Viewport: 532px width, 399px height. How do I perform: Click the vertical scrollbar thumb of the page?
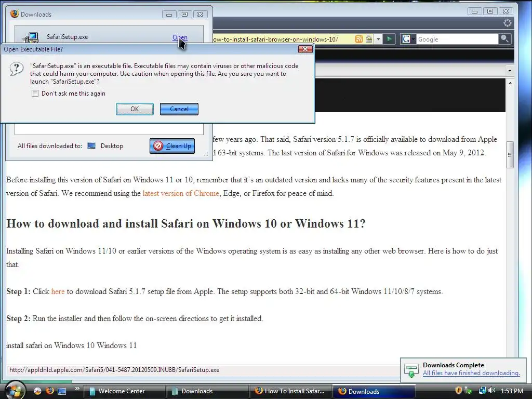pos(510,155)
